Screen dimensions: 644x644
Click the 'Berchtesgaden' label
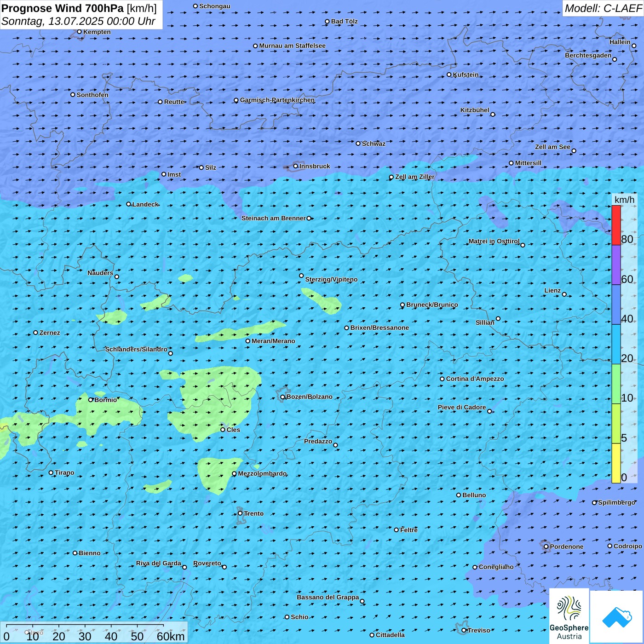(588, 55)
